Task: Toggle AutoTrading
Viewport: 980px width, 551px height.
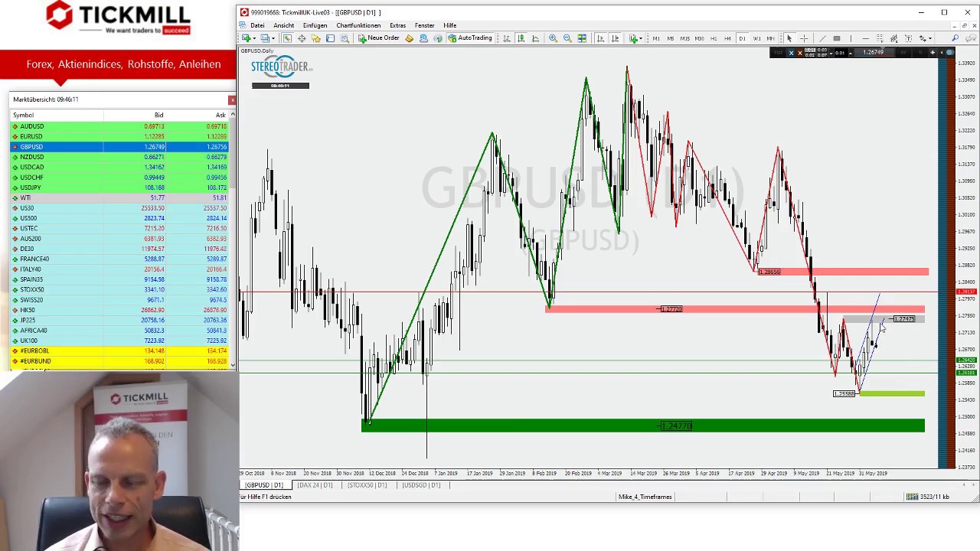Action: point(470,38)
